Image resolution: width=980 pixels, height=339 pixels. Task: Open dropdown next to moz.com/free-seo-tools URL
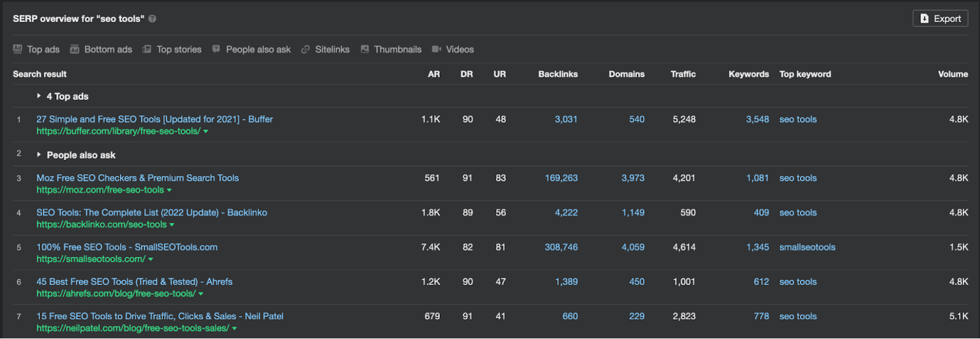[169, 190]
